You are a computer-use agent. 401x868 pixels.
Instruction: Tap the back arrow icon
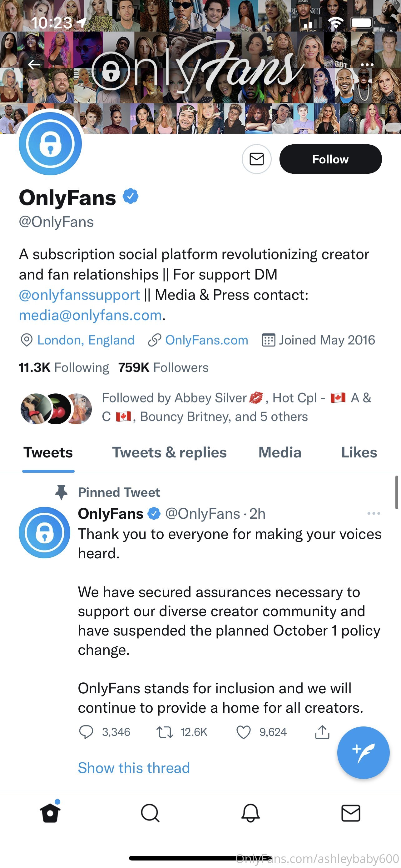pos(34,64)
